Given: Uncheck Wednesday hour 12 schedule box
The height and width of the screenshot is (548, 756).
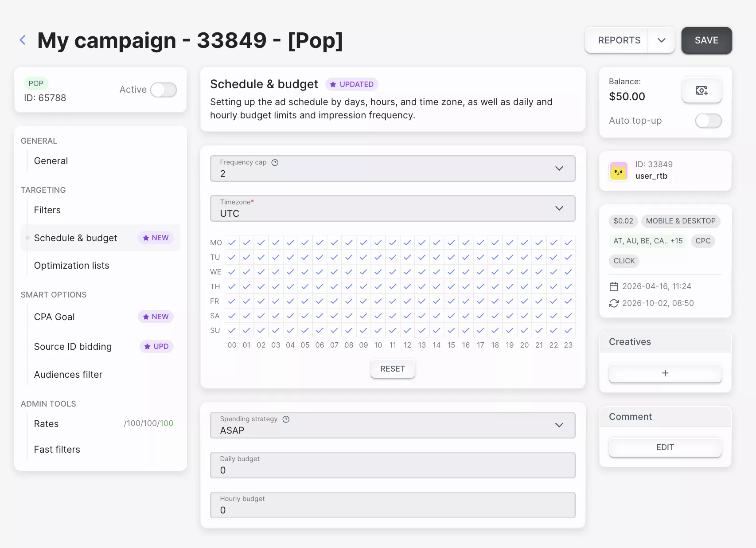Looking at the screenshot, I should click(x=407, y=272).
